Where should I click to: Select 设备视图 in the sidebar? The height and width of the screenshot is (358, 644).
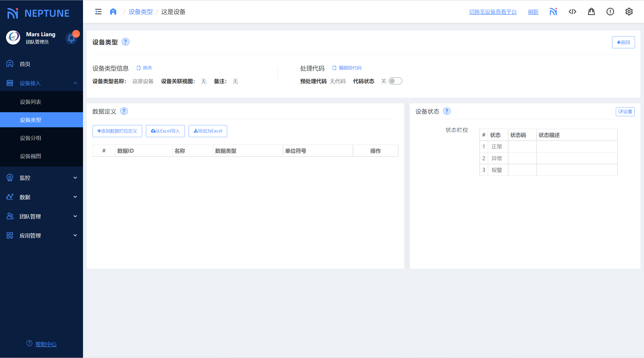(x=31, y=156)
